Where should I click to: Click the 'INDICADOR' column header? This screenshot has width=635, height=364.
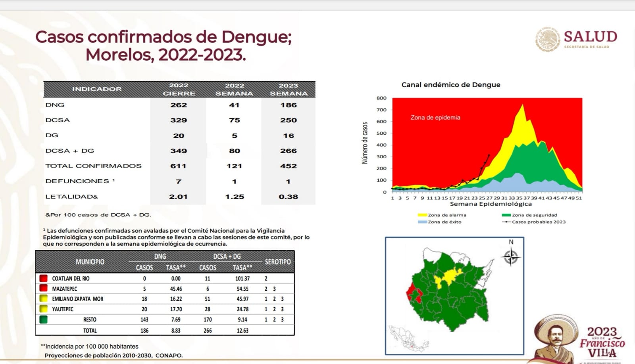coord(97,89)
